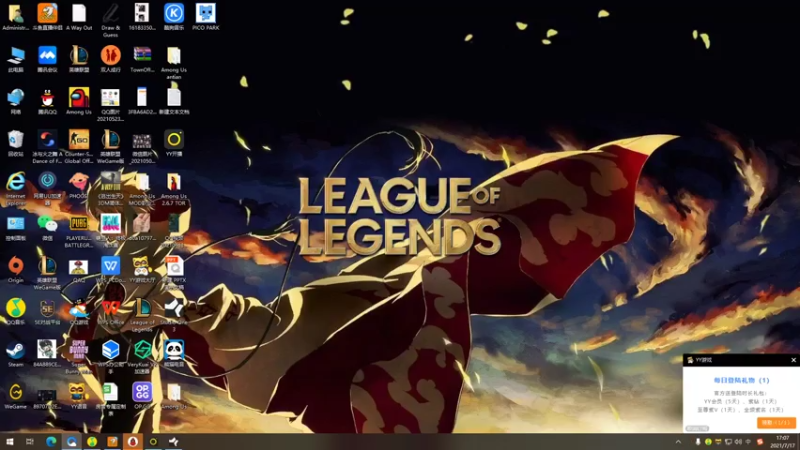
Task: Launch Steam desktop shortcut
Action: tap(15, 350)
